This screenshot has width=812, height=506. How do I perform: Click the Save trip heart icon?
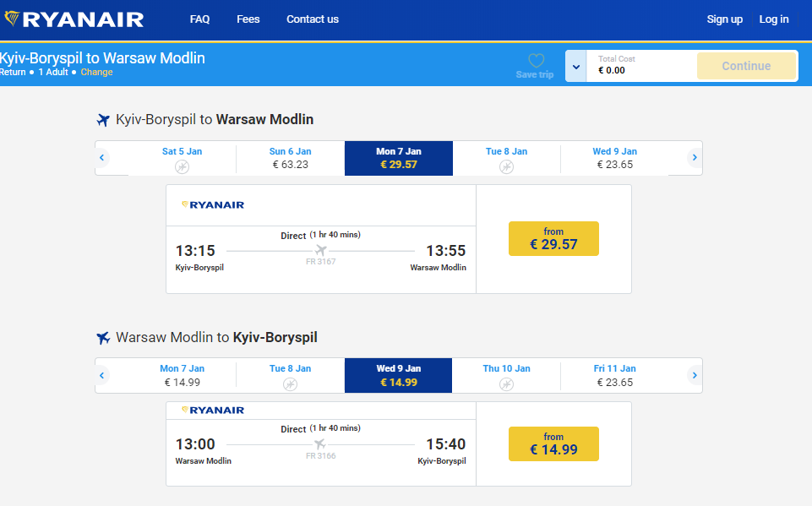tap(536, 61)
